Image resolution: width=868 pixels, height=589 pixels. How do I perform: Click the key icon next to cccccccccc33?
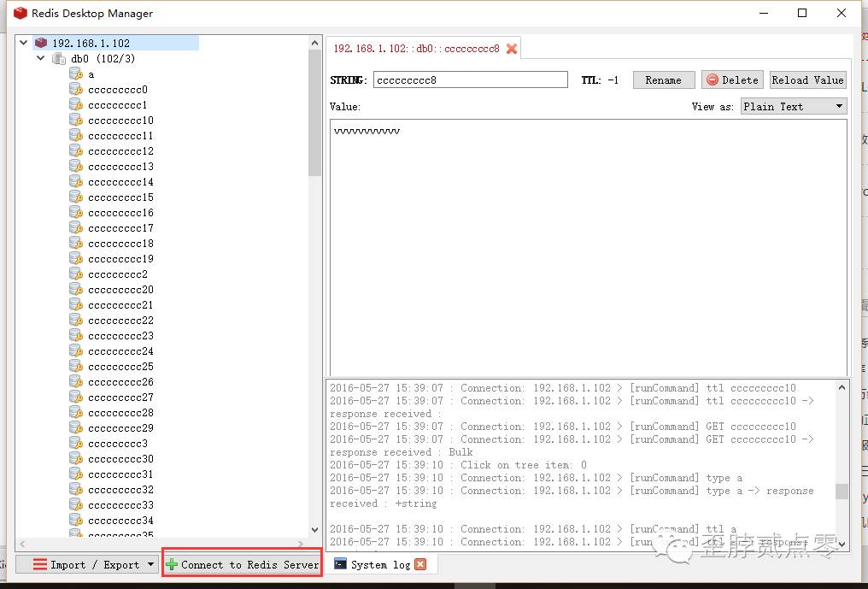pyautogui.click(x=76, y=504)
